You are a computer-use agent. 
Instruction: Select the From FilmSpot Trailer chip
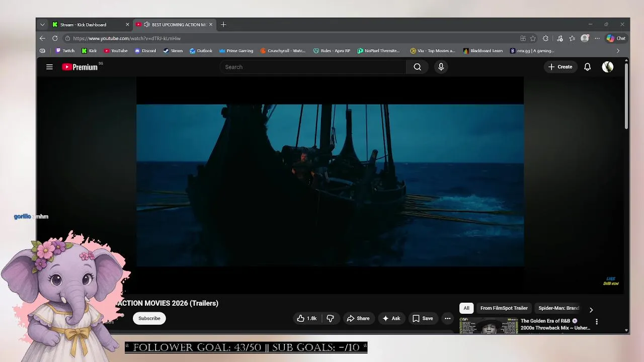click(x=504, y=308)
